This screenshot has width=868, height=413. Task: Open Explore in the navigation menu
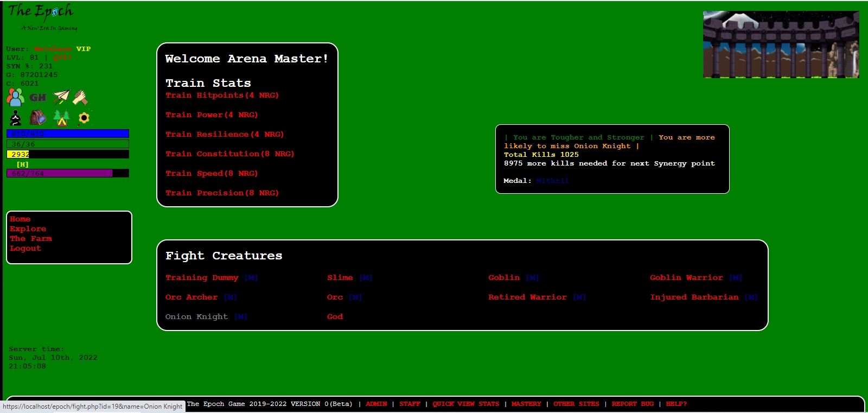tap(28, 229)
